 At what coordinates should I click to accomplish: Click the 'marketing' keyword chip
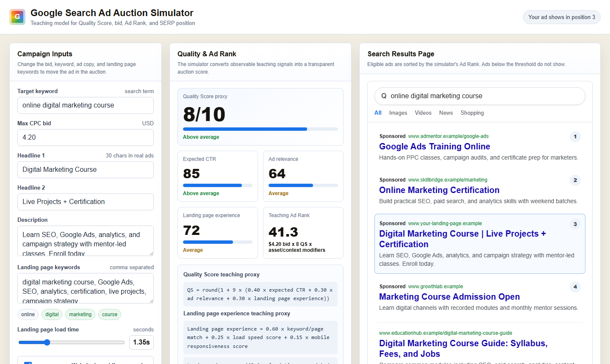point(80,314)
